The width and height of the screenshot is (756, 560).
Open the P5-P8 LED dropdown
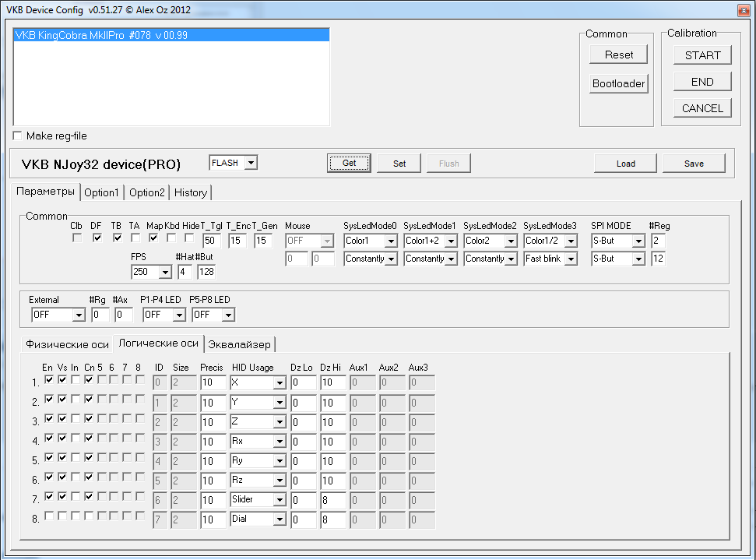(228, 315)
